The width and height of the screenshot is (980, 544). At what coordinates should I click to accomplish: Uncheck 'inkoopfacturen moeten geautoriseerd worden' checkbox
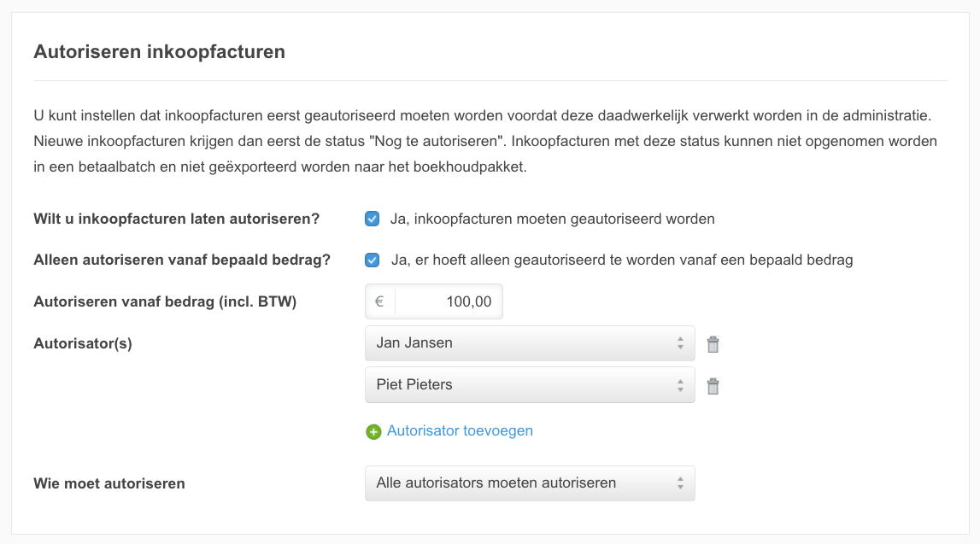click(373, 219)
